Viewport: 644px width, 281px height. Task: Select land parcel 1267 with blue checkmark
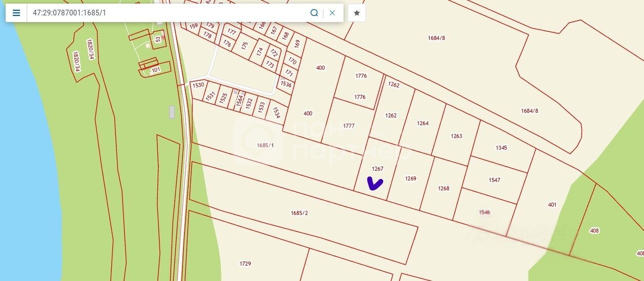377,169
